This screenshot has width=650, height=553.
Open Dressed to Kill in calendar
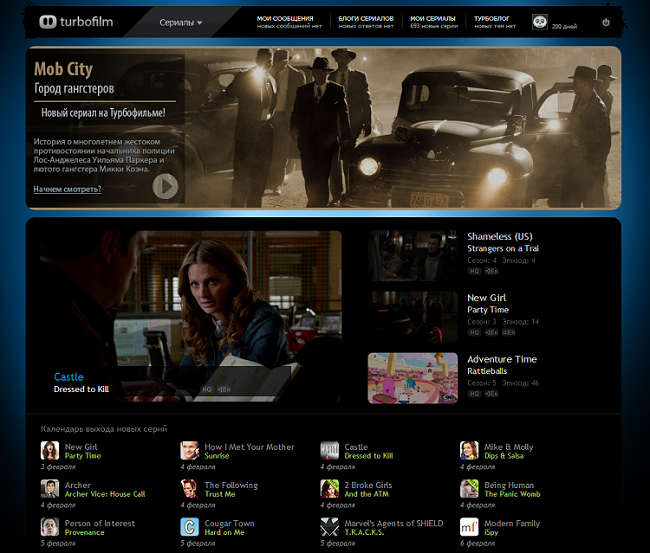coord(369,456)
